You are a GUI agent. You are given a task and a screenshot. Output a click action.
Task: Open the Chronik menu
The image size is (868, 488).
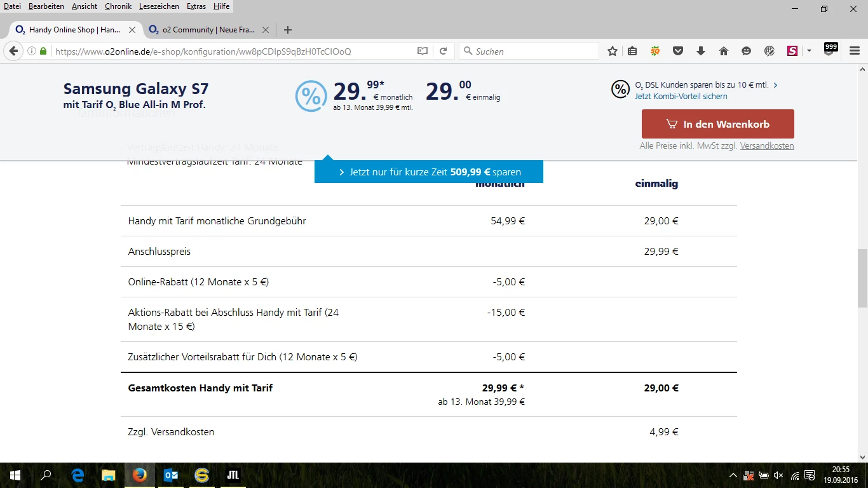118,6
